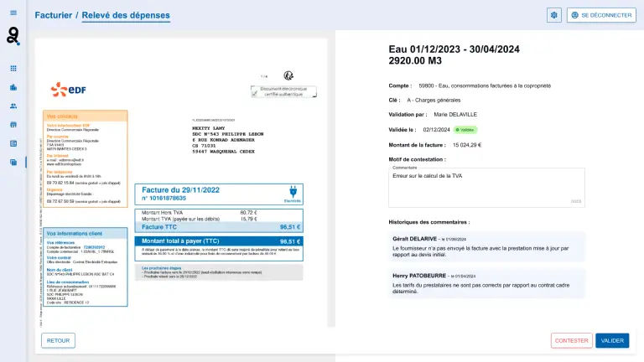Image resolution: width=644 pixels, height=362 pixels.
Task: Click the Gérait DELARIVE comment card
Action: pos(486,246)
